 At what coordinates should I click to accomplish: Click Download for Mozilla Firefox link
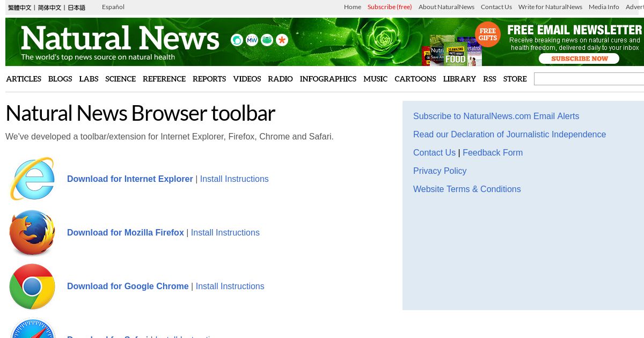coord(126,232)
